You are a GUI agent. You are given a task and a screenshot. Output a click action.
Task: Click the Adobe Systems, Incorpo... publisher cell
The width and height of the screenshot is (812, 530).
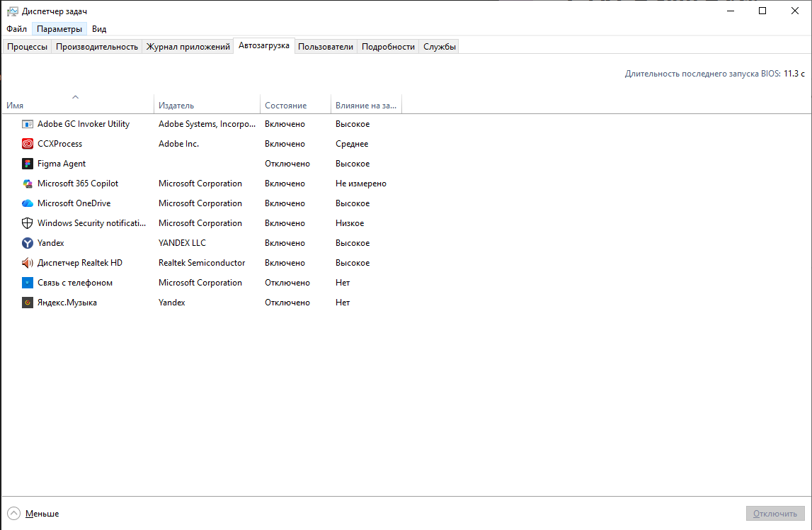207,124
